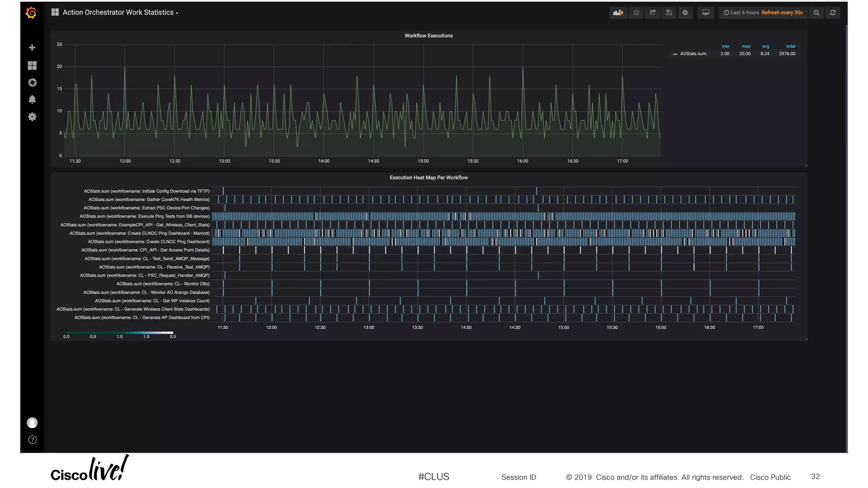Open the Create plus menu in sidebar
The image size is (868, 488).
[x=32, y=47]
